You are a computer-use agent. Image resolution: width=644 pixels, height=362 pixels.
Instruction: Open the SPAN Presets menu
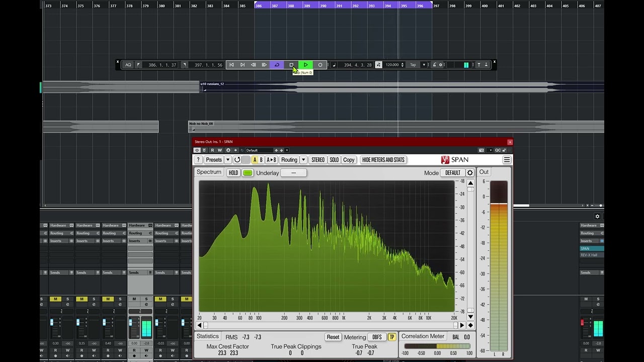click(x=214, y=160)
